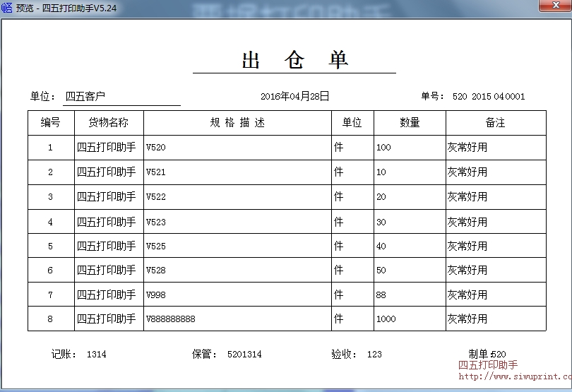Click the 数量 column header
The image size is (572, 392).
[410, 123]
